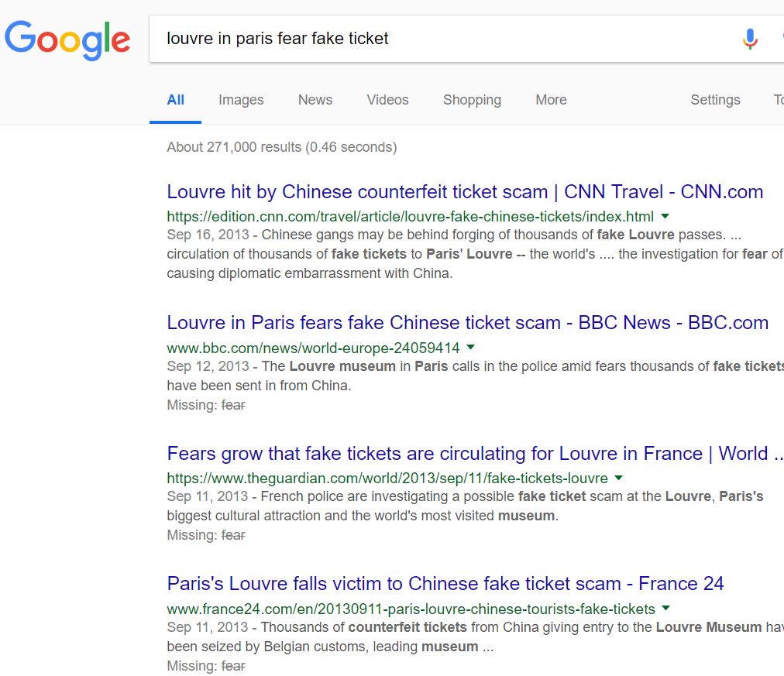Expand dropdown arrow beside france24.com URL
This screenshot has width=784, height=676.
[x=665, y=609]
